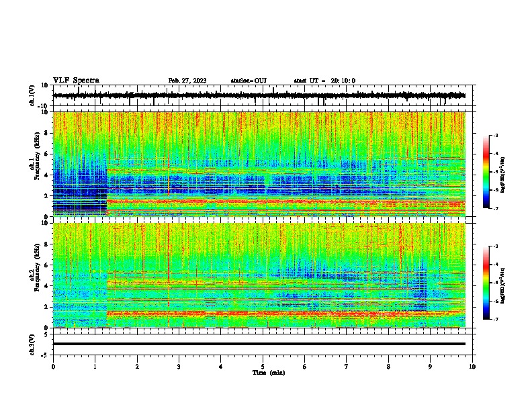Click the ch.2 "Frequency (kHz)" axis label
Screen dimensions: 532x411
pyautogui.click(x=38, y=267)
